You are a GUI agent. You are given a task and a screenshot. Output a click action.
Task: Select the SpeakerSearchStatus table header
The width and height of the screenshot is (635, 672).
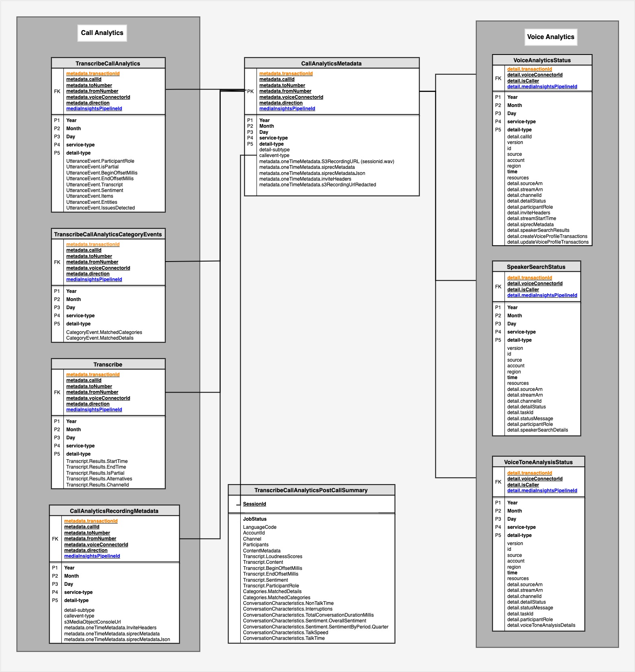click(x=536, y=267)
